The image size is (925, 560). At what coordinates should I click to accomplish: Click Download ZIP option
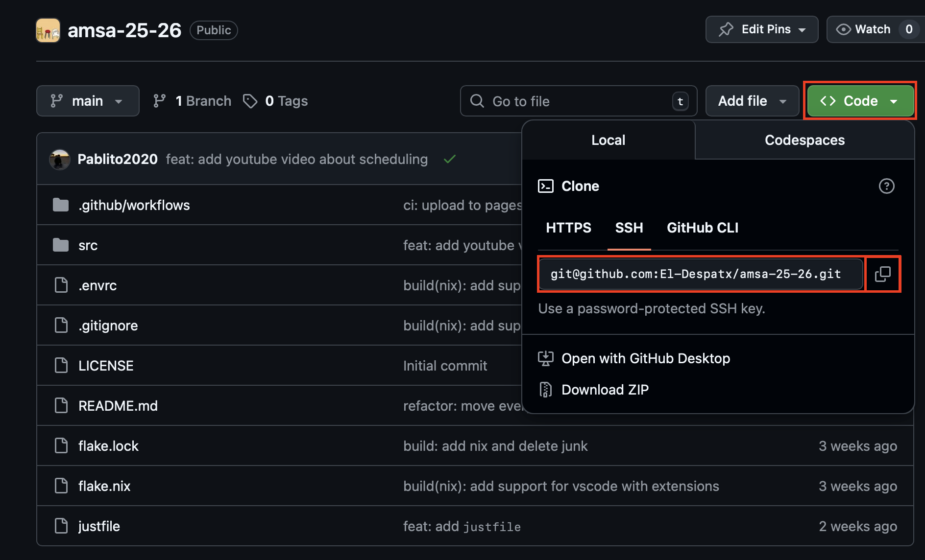point(605,390)
